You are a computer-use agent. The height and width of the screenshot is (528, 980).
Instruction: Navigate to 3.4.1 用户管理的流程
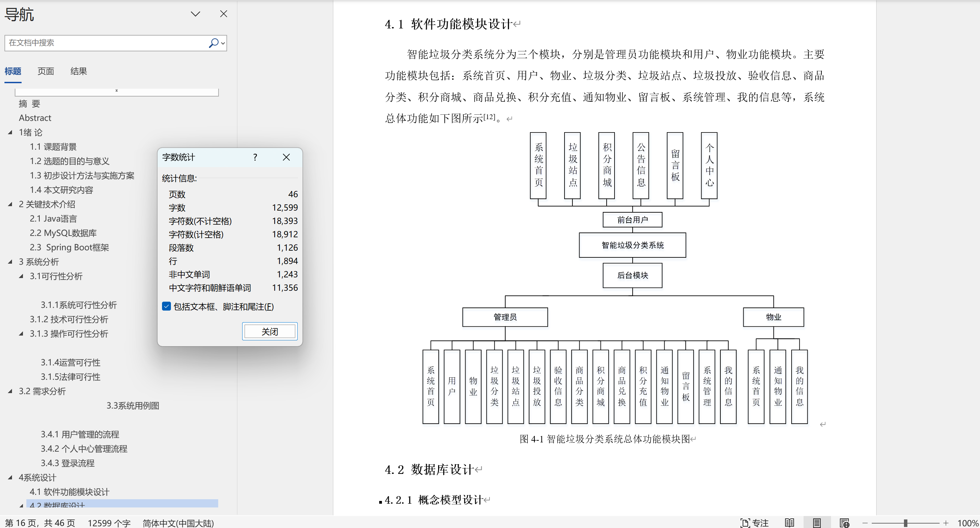pyautogui.click(x=80, y=435)
